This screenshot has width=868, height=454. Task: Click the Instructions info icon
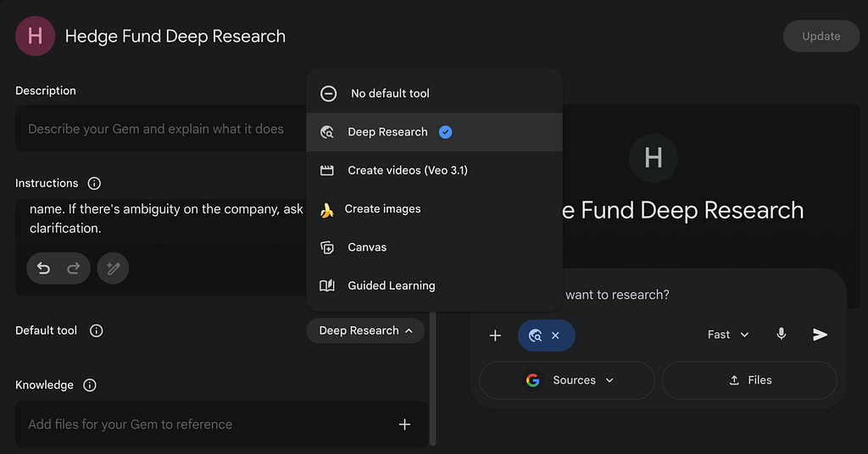[94, 183]
